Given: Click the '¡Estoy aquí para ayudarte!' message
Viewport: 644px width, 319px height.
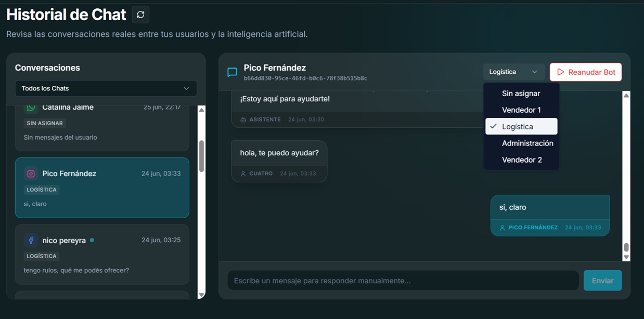Looking at the screenshot, I should [x=285, y=99].
